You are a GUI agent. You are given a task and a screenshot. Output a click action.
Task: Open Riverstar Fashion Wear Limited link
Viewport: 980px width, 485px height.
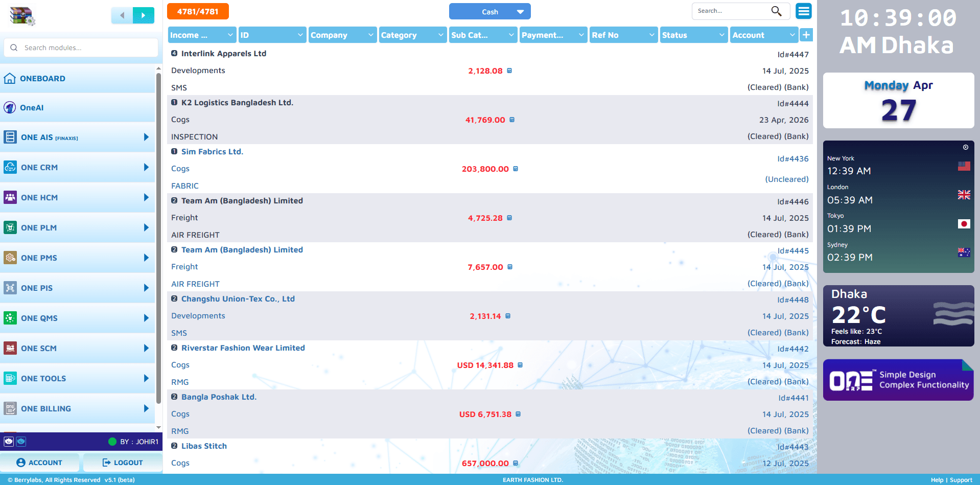tap(243, 348)
